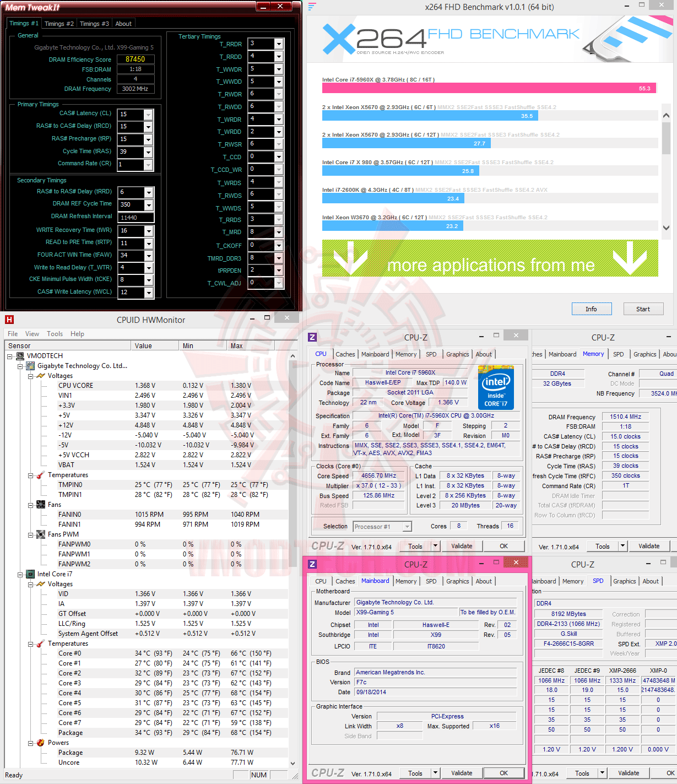
Task: Click the DRAM Refresh Interval field 11440
Action: point(136,218)
